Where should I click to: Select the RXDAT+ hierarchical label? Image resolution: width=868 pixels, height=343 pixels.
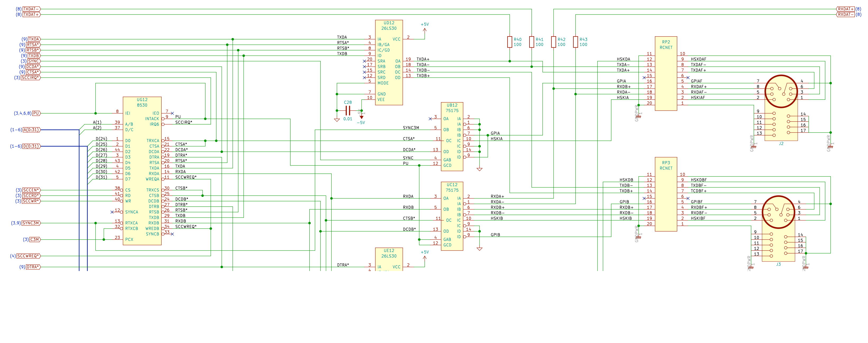[846, 9]
